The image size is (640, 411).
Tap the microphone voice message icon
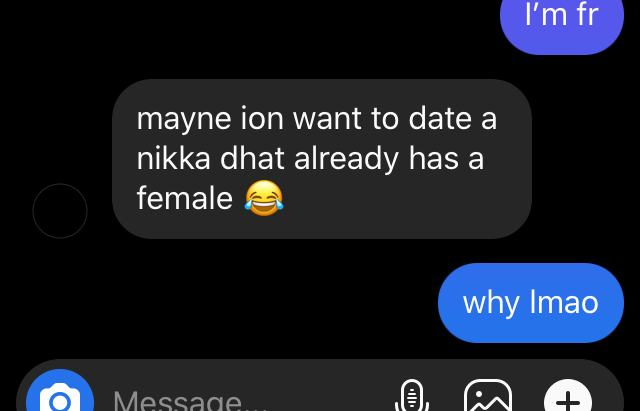pos(412,396)
